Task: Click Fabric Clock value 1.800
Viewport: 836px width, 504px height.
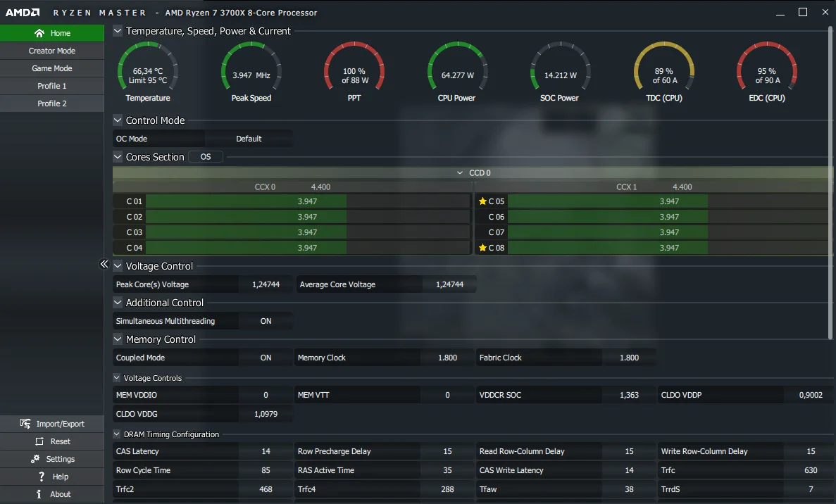Action: tap(629, 358)
